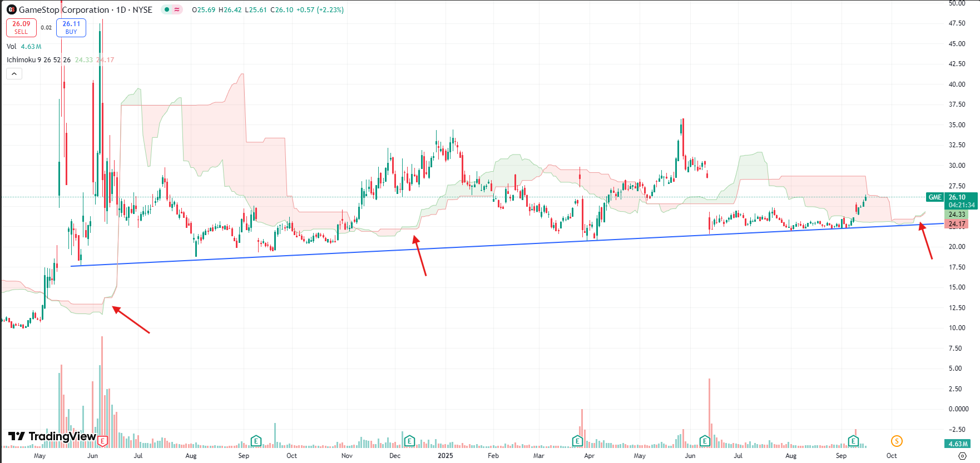Click the 26.11 BUY button

click(x=71, y=28)
